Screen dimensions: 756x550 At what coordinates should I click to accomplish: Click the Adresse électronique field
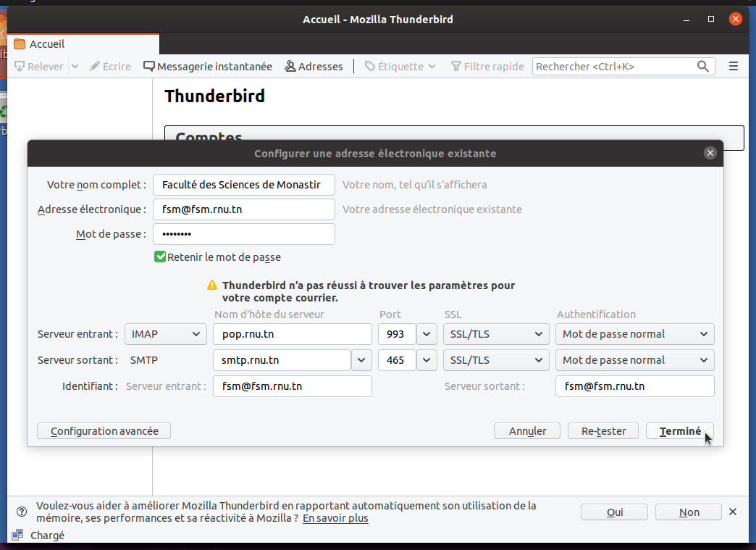click(x=244, y=209)
